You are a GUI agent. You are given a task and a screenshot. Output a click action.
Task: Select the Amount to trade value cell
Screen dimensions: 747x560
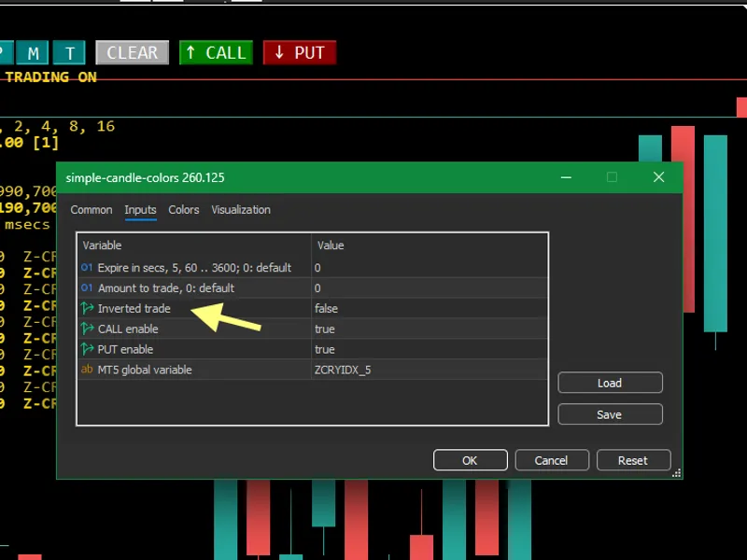(430, 288)
